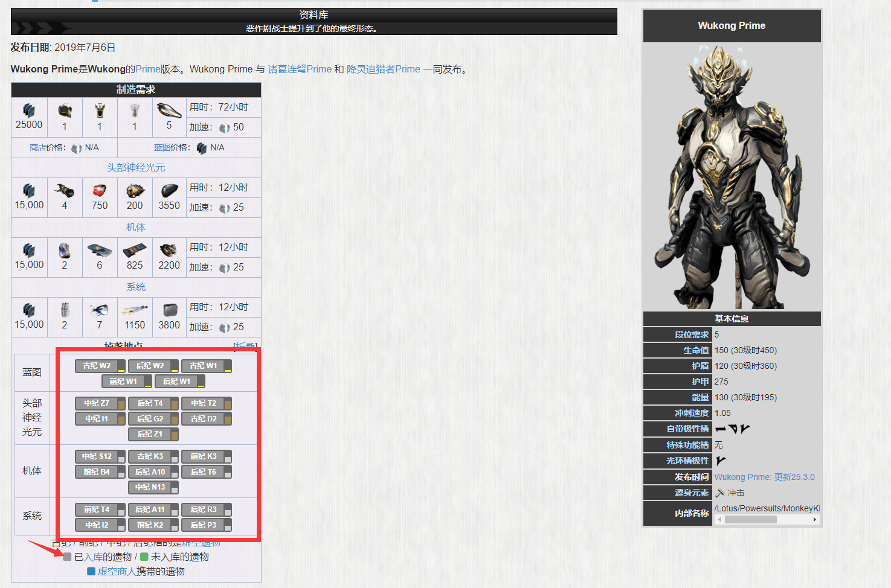Click the gray 已入库 legend swatch
This screenshot has width=891, height=588.
pyautogui.click(x=67, y=557)
